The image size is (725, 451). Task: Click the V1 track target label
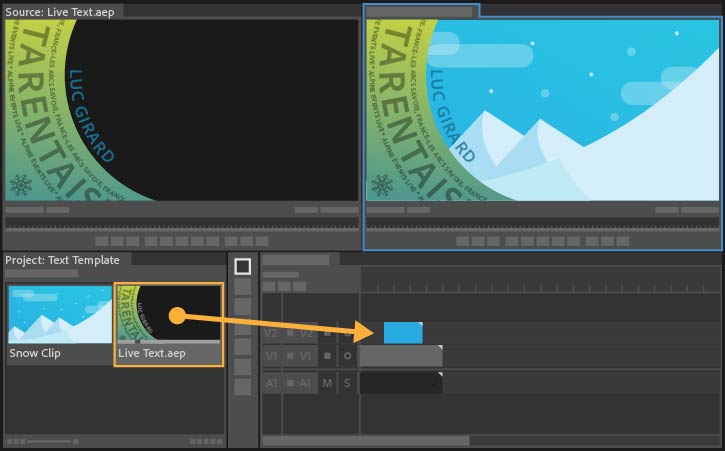pos(305,356)
